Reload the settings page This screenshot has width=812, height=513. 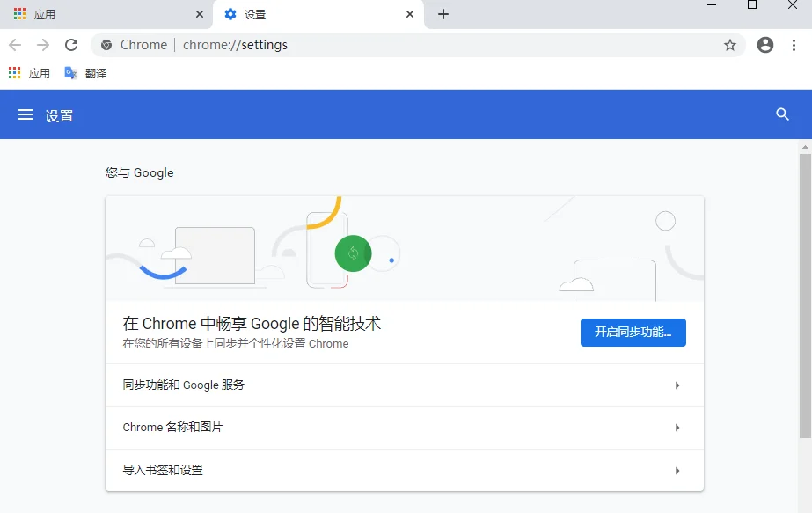click(71, 45)
